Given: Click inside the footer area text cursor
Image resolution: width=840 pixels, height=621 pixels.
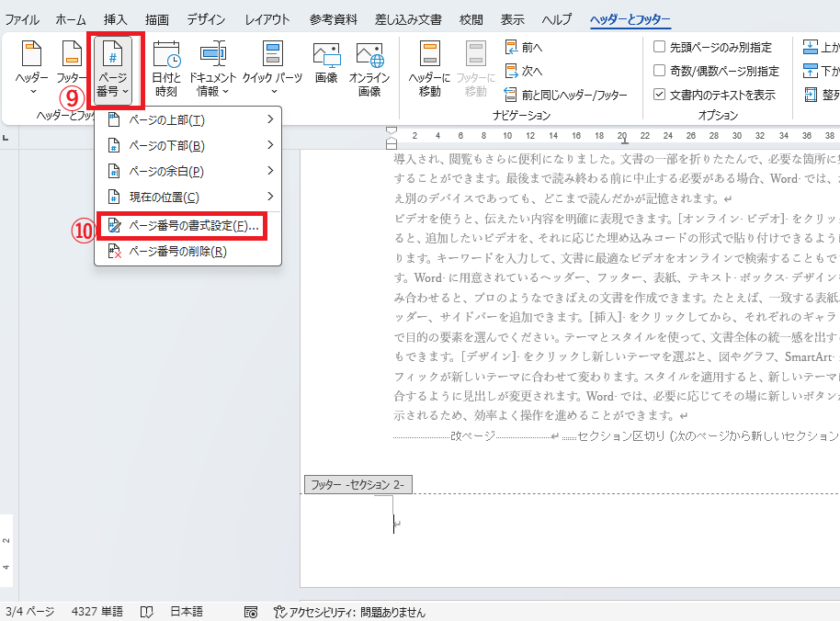Looking at the screenshot, I should [393, 524].
